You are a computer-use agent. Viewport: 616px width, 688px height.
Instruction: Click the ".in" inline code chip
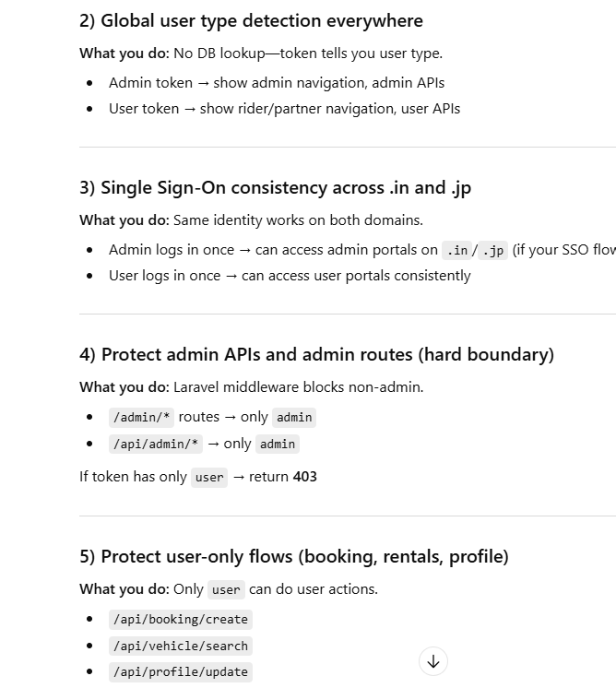(456, 250)
